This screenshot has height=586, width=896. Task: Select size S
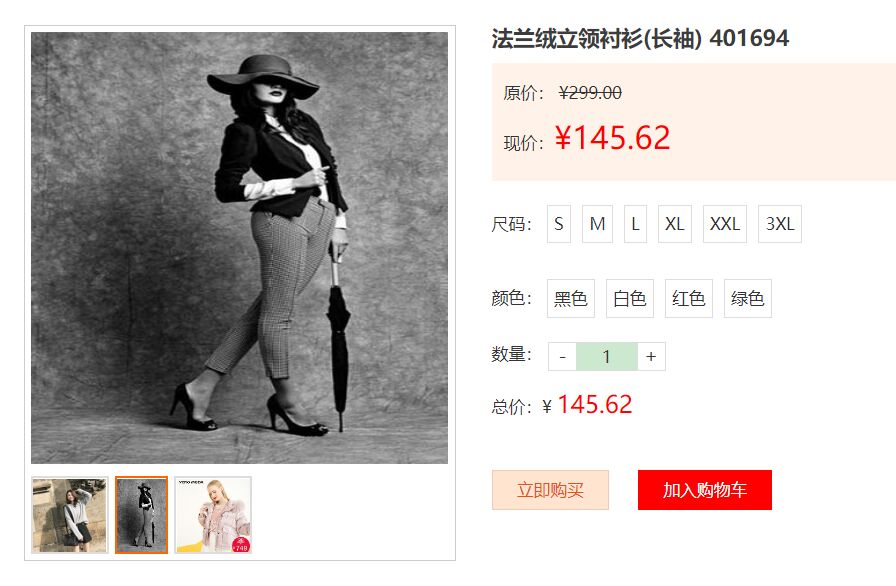click(x=559, y=224)
